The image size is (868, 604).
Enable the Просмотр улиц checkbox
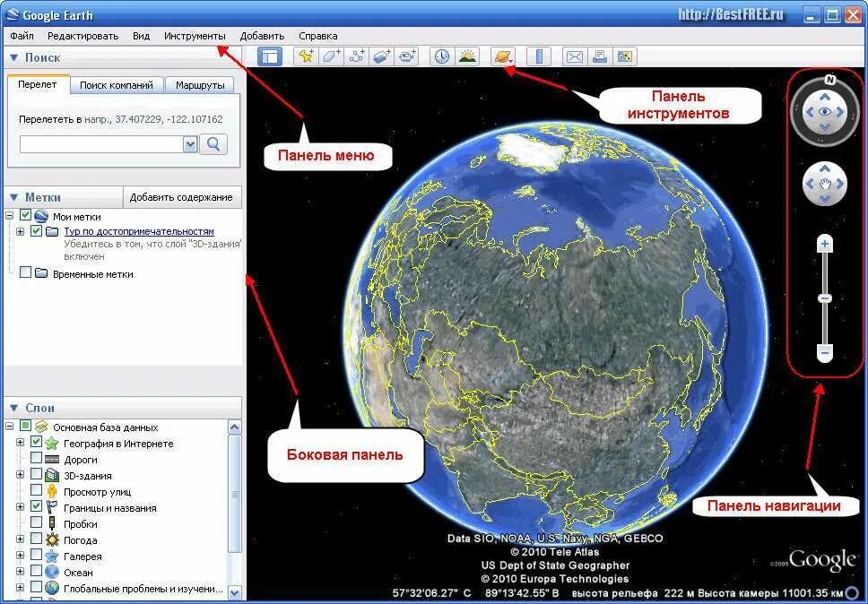click(x=37, y=490)
